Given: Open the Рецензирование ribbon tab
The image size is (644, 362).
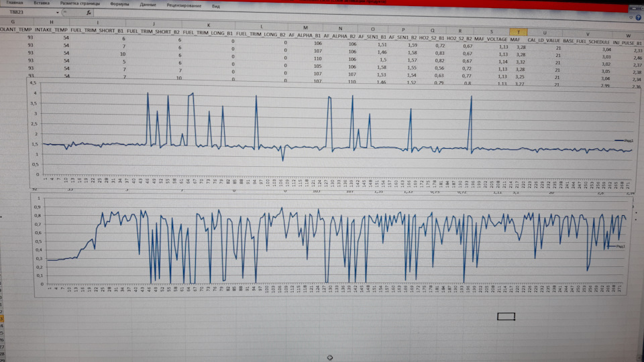Looking at the screenshot, I should click(184, 6).
